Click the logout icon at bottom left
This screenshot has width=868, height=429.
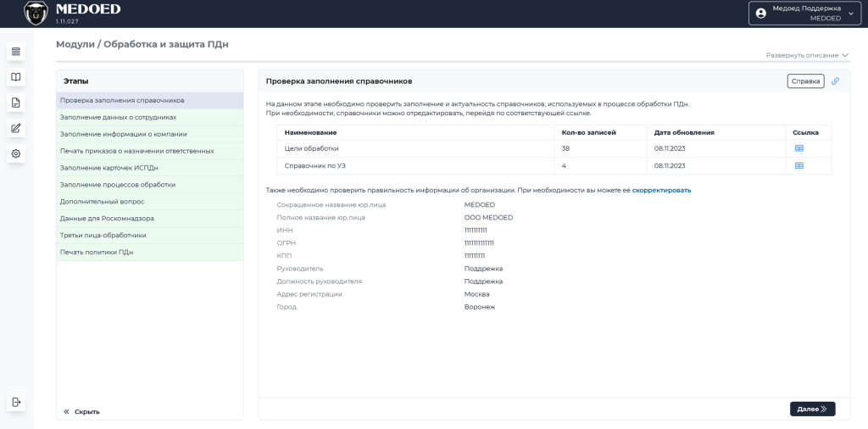[16, 402]
